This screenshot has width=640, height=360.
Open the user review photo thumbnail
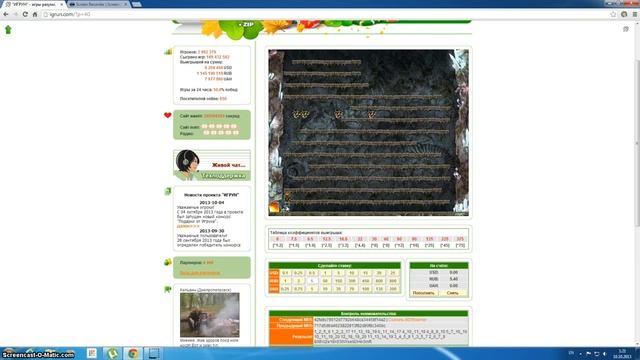pos(210,315)
